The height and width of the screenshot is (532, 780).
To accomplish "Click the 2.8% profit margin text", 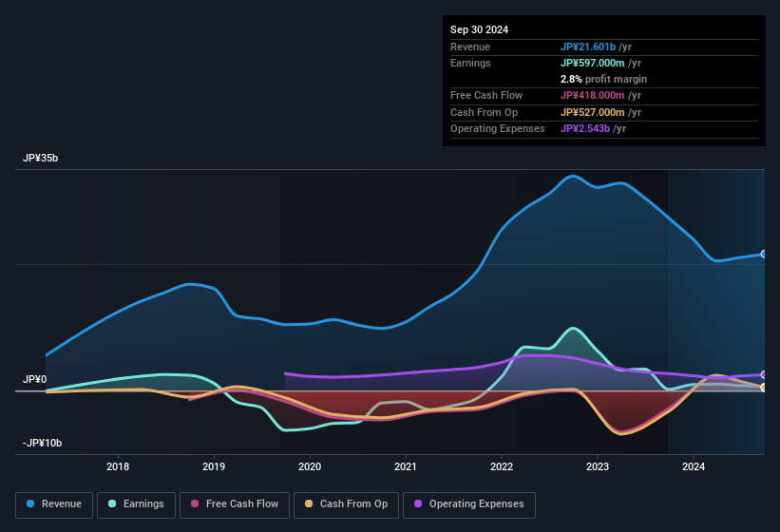I will (x=603, y=79).
